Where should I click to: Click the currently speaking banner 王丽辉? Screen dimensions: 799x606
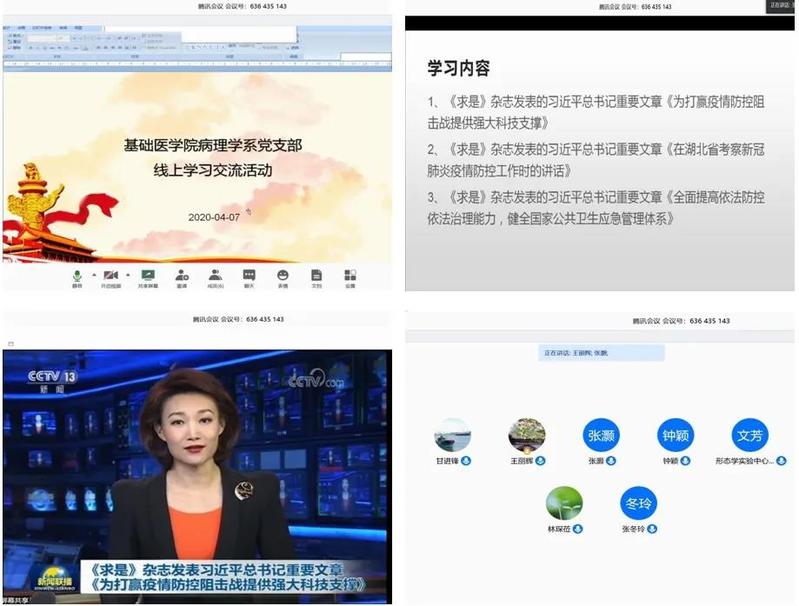click(x=601, y=353)
